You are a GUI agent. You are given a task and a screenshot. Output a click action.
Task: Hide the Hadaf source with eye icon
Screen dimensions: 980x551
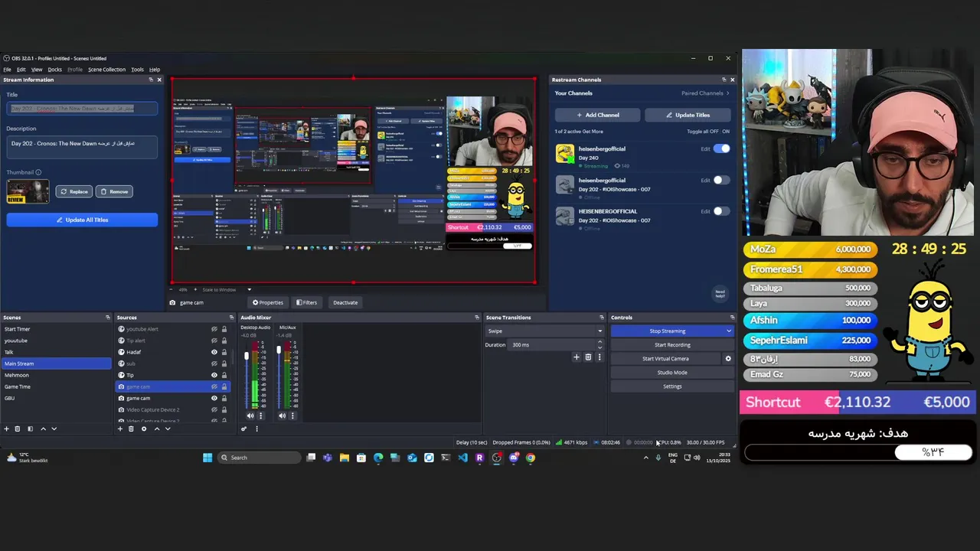(214, 352)
